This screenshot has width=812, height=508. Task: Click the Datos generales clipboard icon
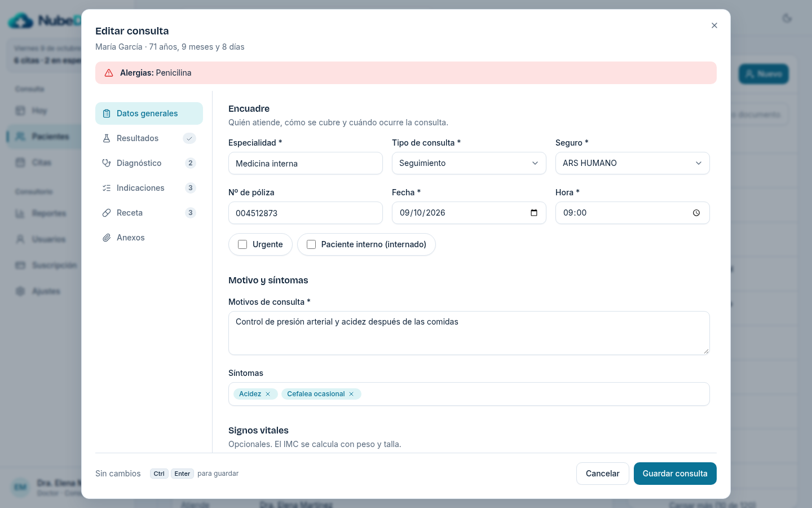(107, 113)
